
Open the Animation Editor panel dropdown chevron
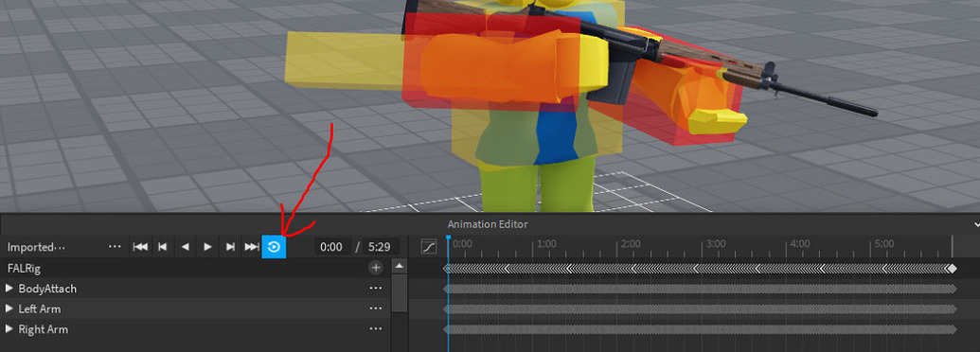click(976, 224)
